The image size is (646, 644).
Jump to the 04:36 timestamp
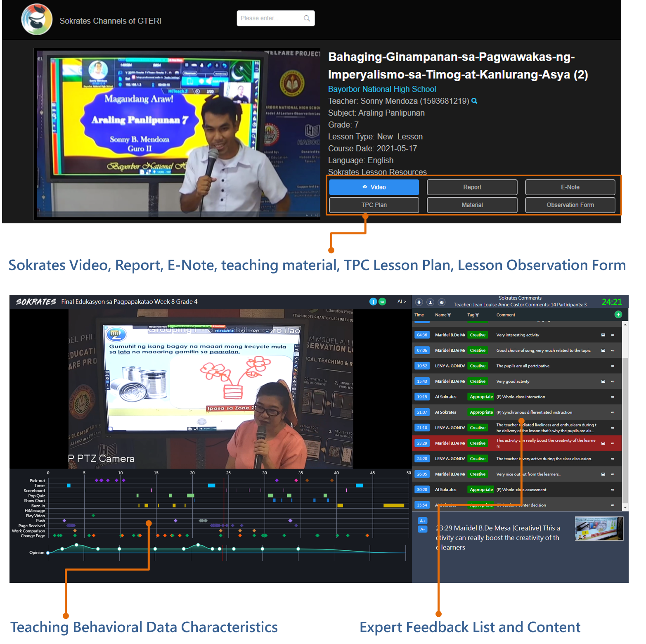[x=422, y=335]
